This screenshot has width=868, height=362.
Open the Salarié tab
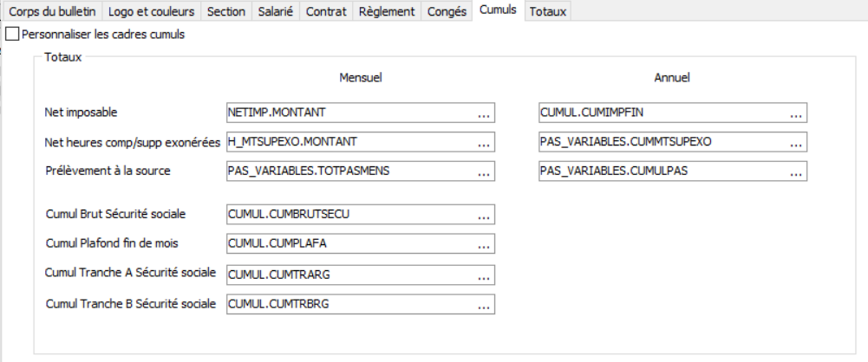tap(276, 11)
